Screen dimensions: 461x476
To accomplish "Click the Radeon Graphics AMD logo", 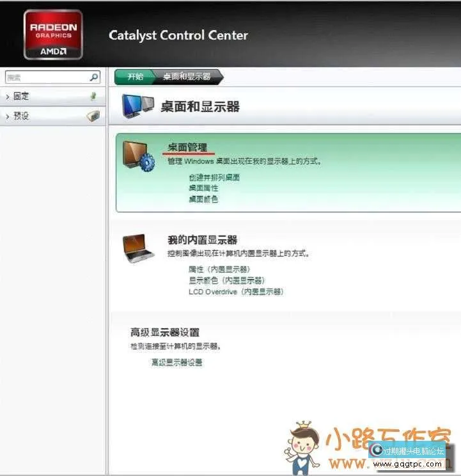I will (53, 35).
